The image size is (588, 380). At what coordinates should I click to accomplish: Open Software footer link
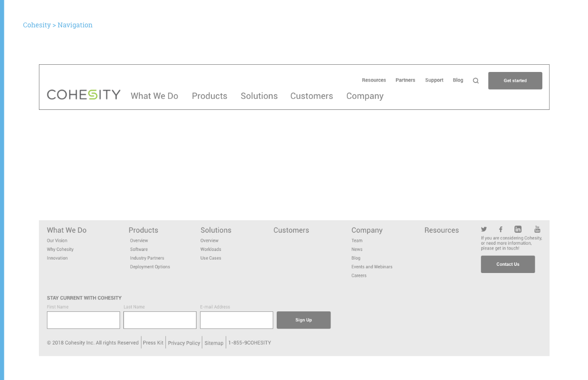click(139, 249)
